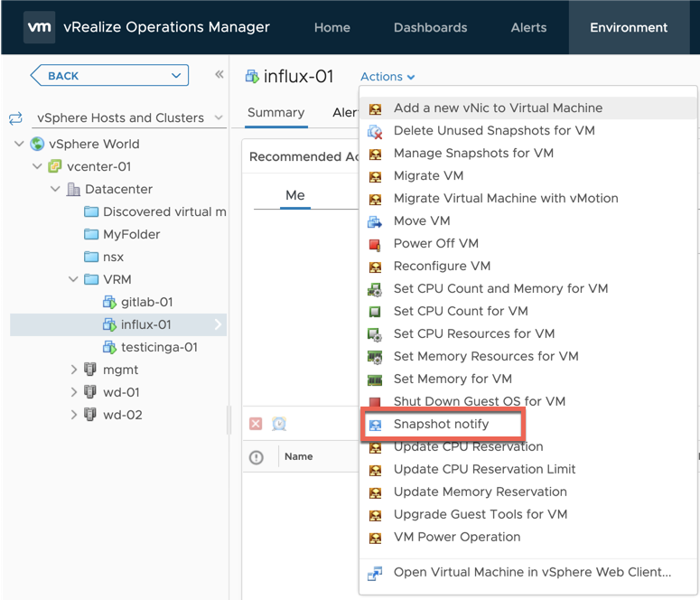This screenshot has height=600, width=700.
Task: Choose Upgrade Guest Tools for VM
Action: [527, 515]
